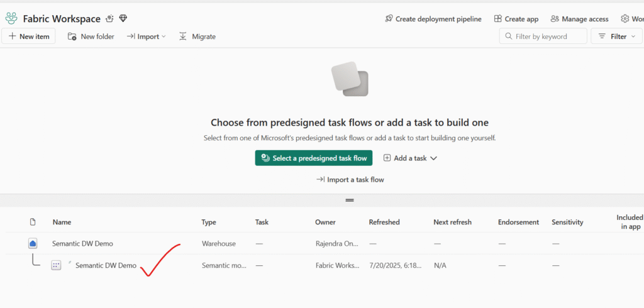The height and width of the screenshot is (308, 644).
Task: Click the Warehouse item icon
Action: click(x=33, y=243)
